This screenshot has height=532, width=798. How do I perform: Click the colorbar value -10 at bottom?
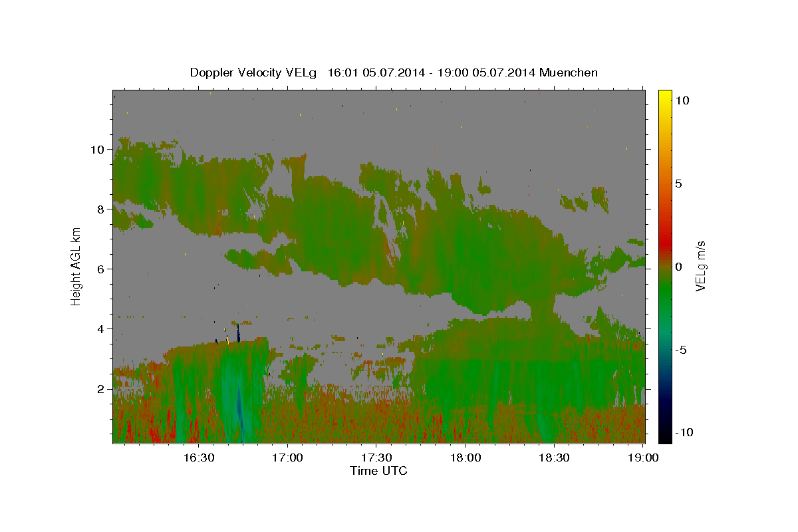pyautogui.click(x=684, y=432)
